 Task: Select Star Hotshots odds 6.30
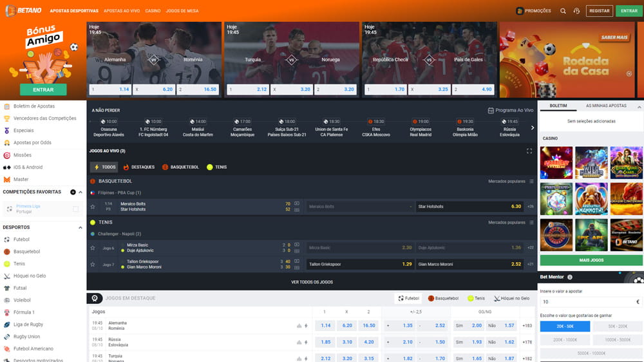(x=469, y=207)
